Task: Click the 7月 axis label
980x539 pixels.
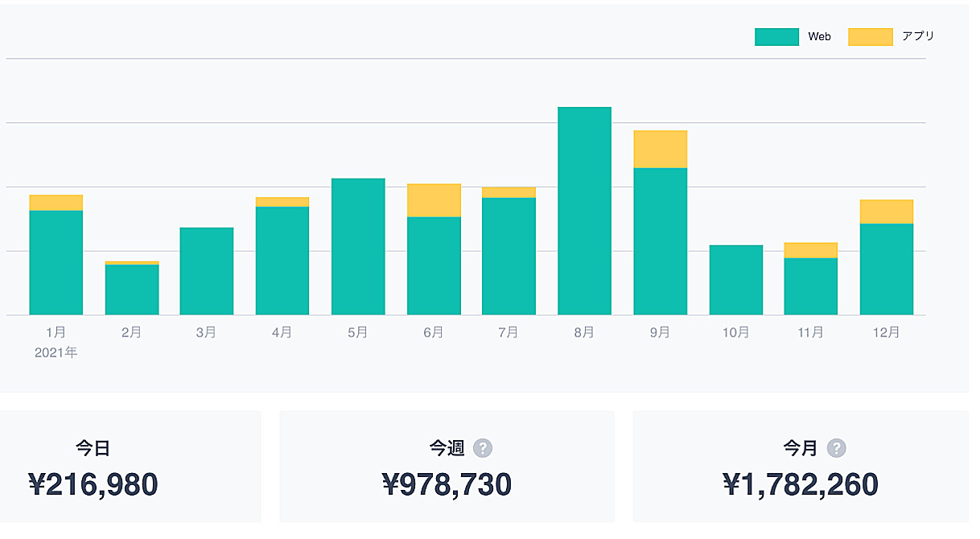Action: [x=509, y=332]
